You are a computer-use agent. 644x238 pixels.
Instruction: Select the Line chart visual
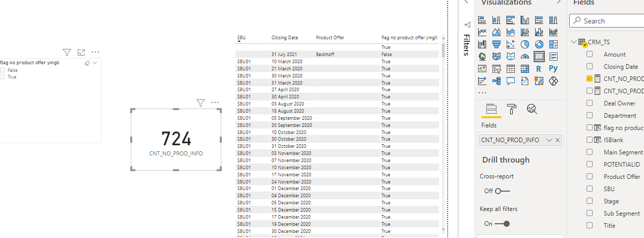point(482,32)
